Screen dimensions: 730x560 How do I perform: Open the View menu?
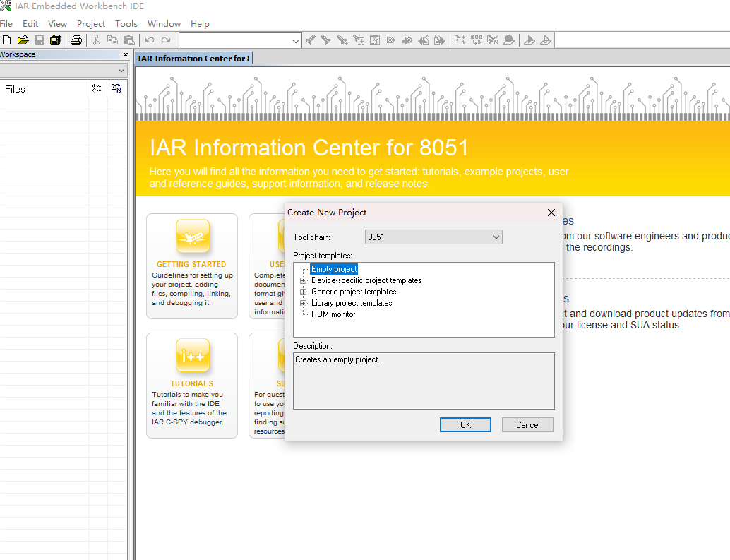[57, 24]
